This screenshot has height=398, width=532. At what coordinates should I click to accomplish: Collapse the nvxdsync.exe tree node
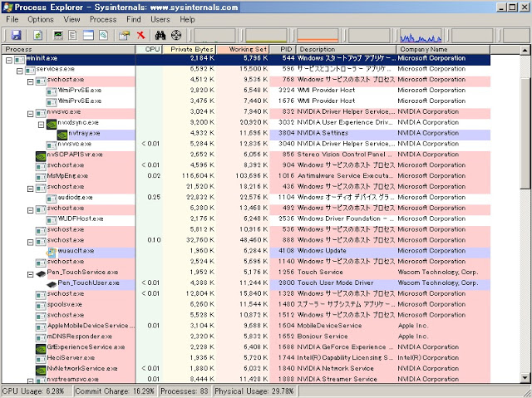click(x=41, y=125)
